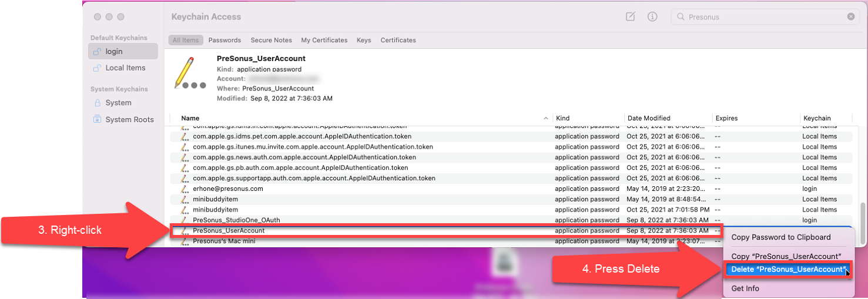Screen dimensions: 868x299
Task: Click pencil icon of erhone@presonus.com row
Action: point(185,189)
